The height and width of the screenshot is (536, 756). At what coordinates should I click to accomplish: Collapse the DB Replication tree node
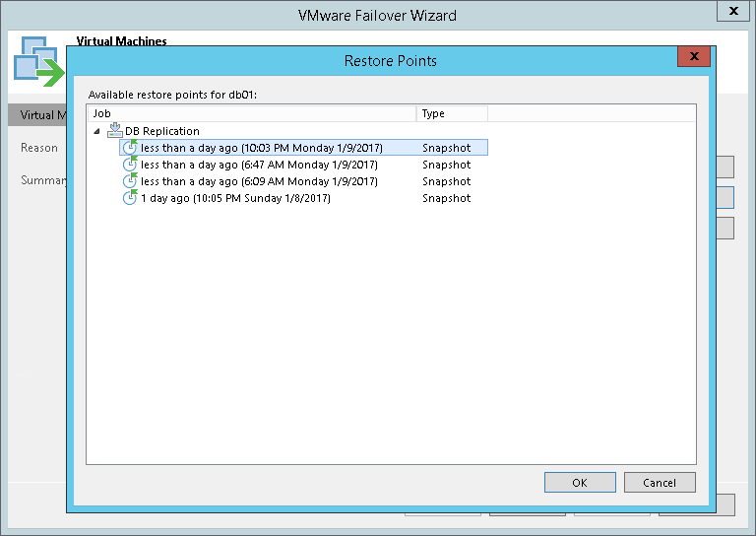pos(96,131)
